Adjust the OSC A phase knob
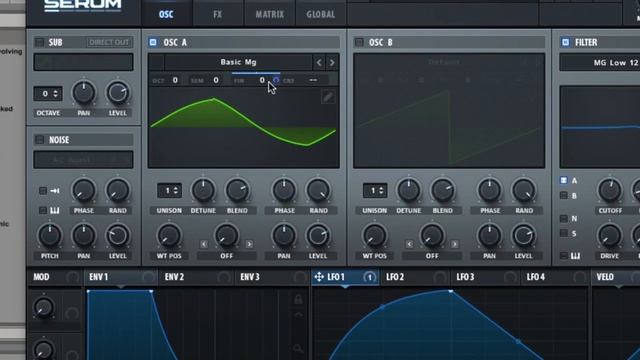This screenshot has height=360, width=640. pyautogui.click(x=284, y=191)
